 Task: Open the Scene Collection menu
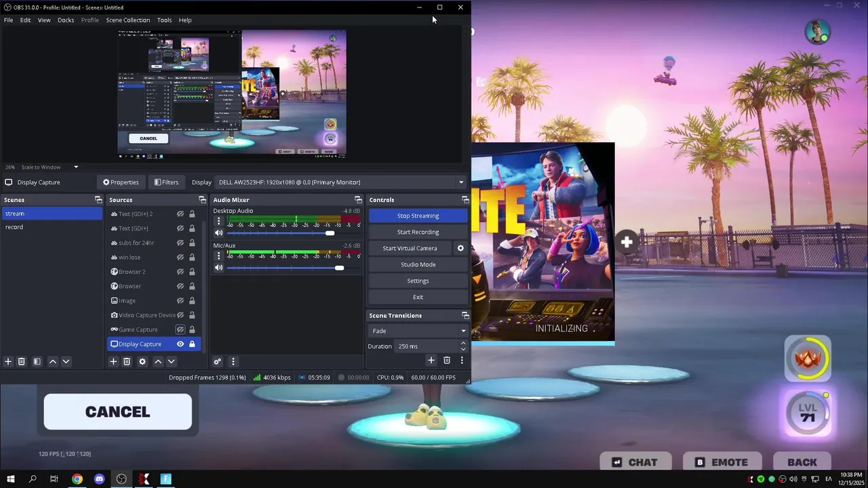[x=127, y=20]
